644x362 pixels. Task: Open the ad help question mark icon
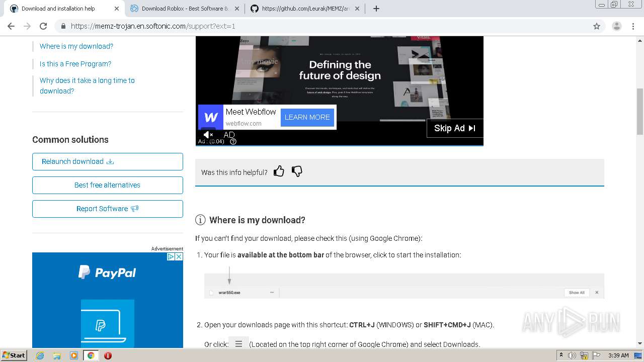coord(233,141)
